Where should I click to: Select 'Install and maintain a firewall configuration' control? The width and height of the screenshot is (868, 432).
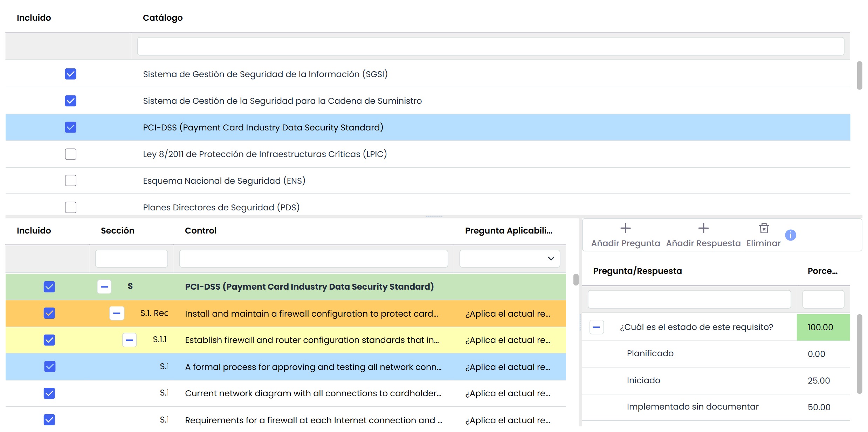(311, 313)
